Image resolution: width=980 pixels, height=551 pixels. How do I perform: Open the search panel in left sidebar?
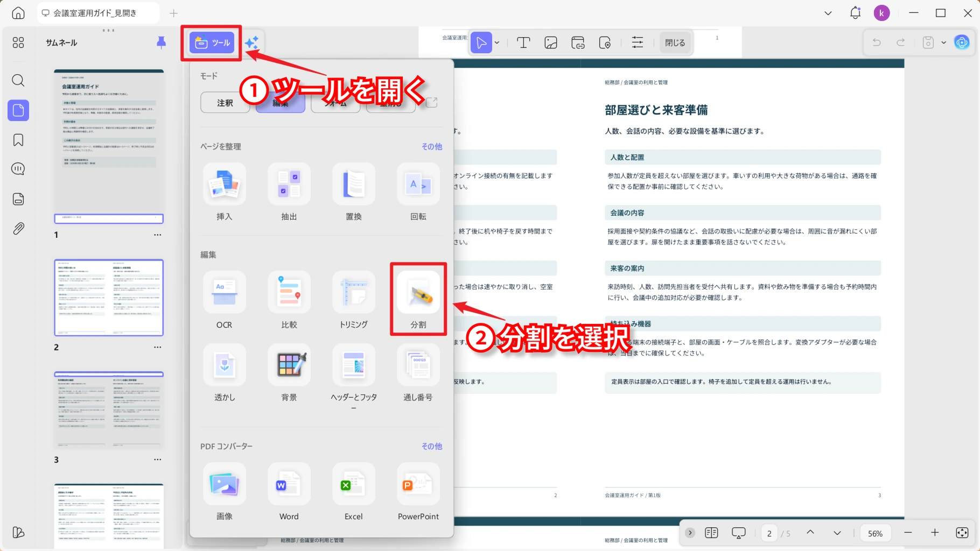pos(18,81)
